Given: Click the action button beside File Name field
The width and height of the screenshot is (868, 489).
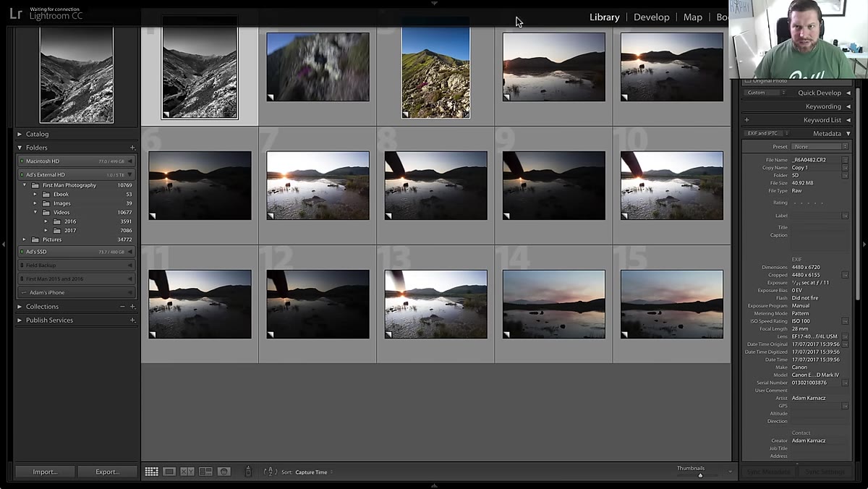Looking at the screenshot, I should (x=845, y=160).
